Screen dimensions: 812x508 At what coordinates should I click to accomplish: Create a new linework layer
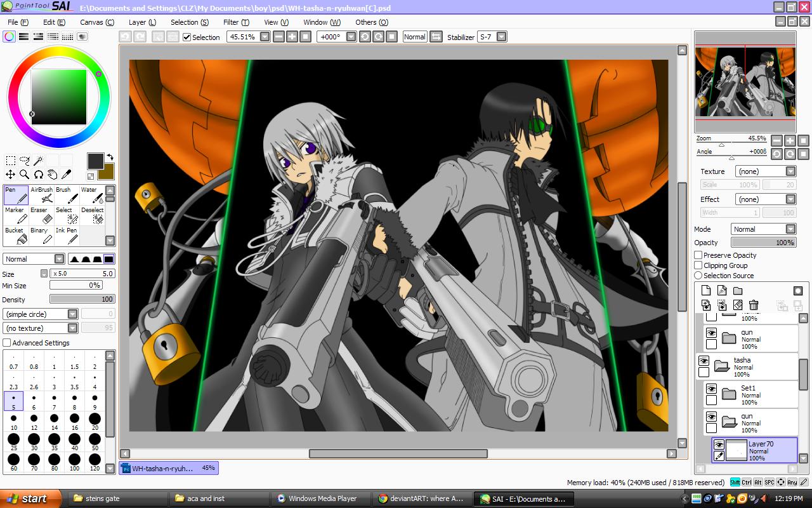pyautogui.click(x=722, y=291)
